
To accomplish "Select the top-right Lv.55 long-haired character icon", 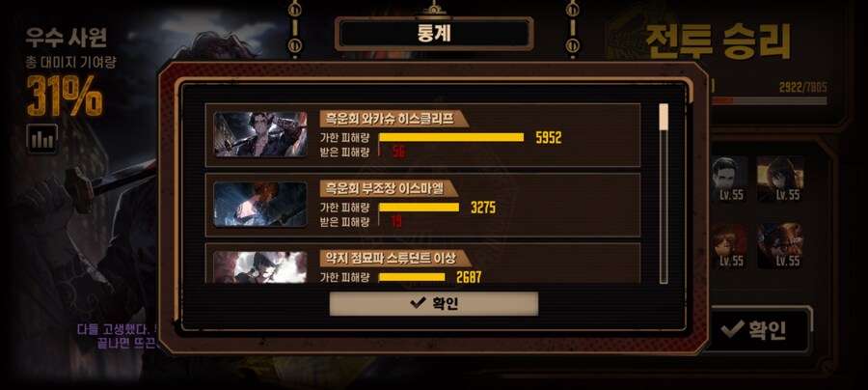I will click(x=780, y=179).
